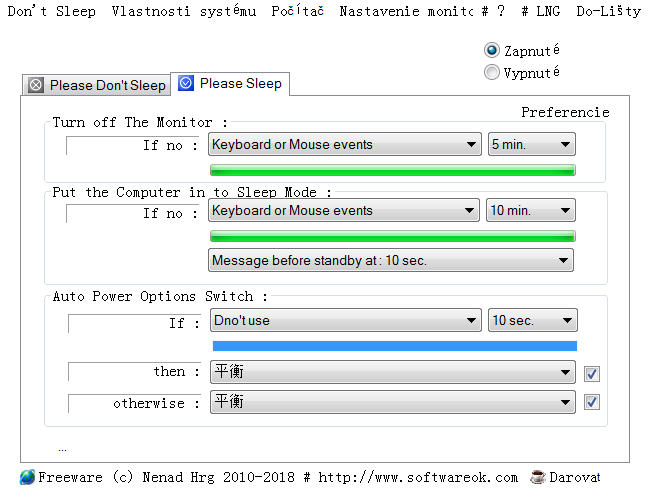Click the green sleep mode progress bar
649x503 pixels.
click(x=392, y=236)
